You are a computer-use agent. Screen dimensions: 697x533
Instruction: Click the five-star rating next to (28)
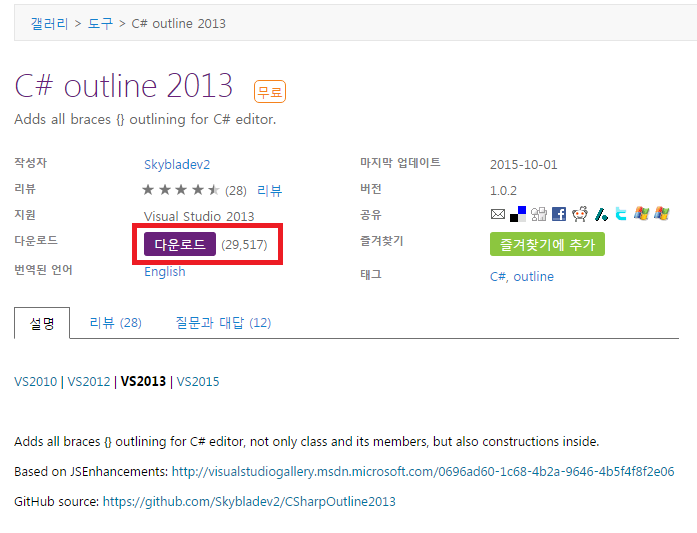coord(181,190)
